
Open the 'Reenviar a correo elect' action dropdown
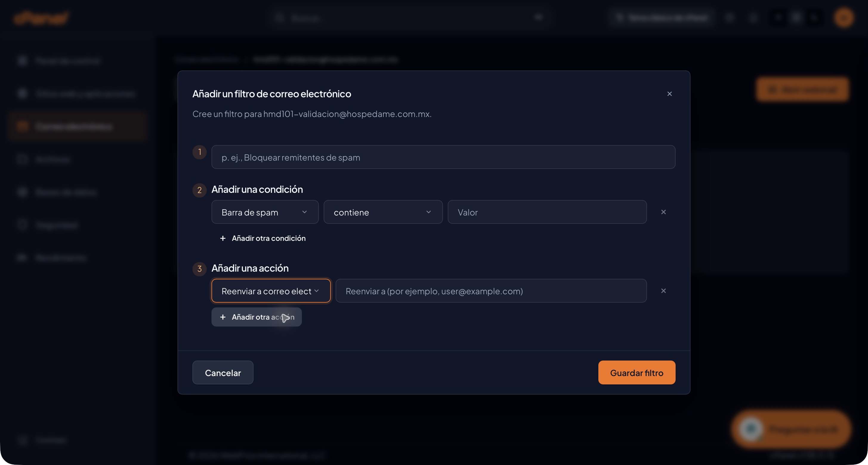click(271, 291)
